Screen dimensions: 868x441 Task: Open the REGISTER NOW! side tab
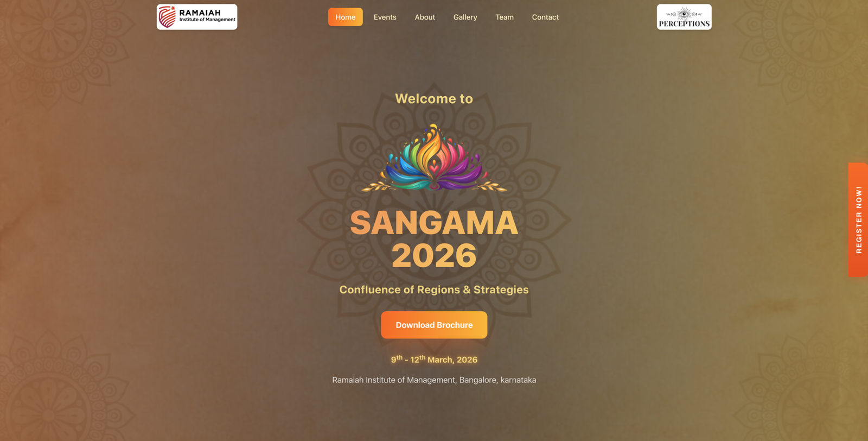pyautogui.click(x=858, y=219)
